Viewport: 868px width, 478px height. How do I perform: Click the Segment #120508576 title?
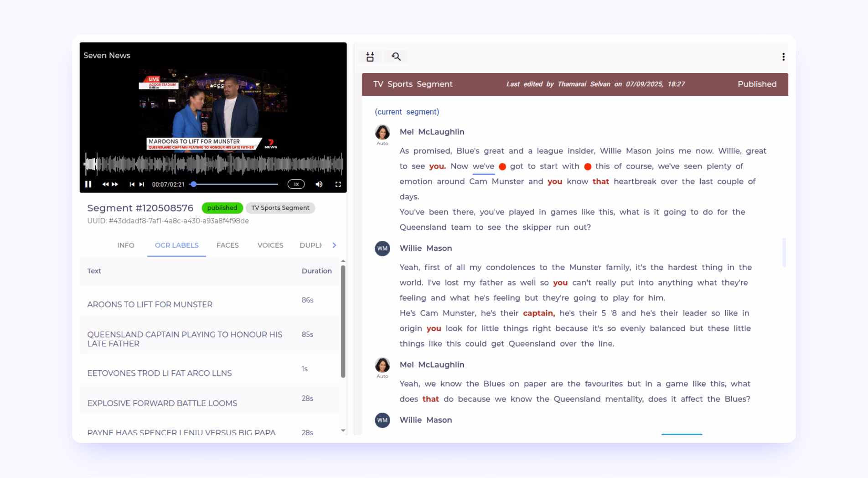[140, 208]
